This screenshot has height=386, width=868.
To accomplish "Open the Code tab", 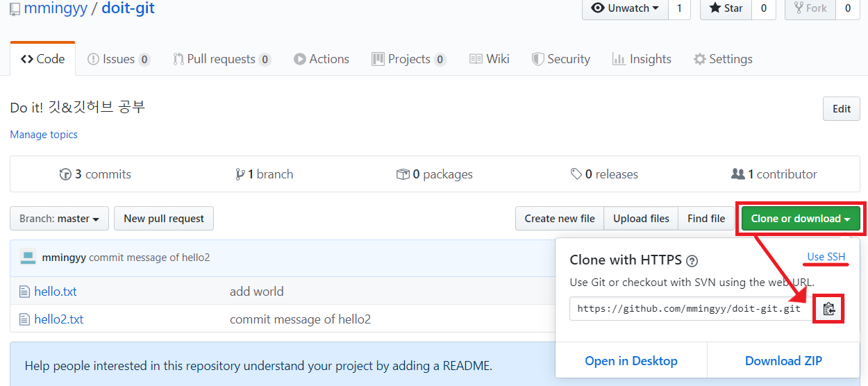I will 43,59.
